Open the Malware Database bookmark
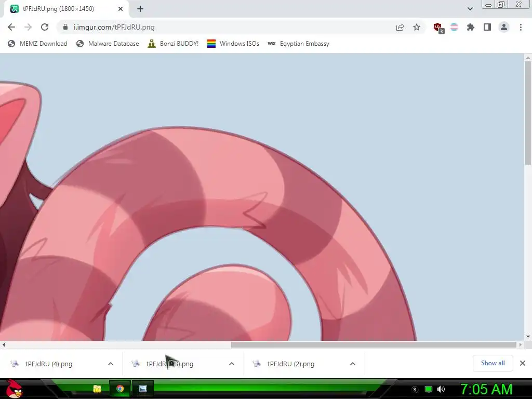 [108, 44]
